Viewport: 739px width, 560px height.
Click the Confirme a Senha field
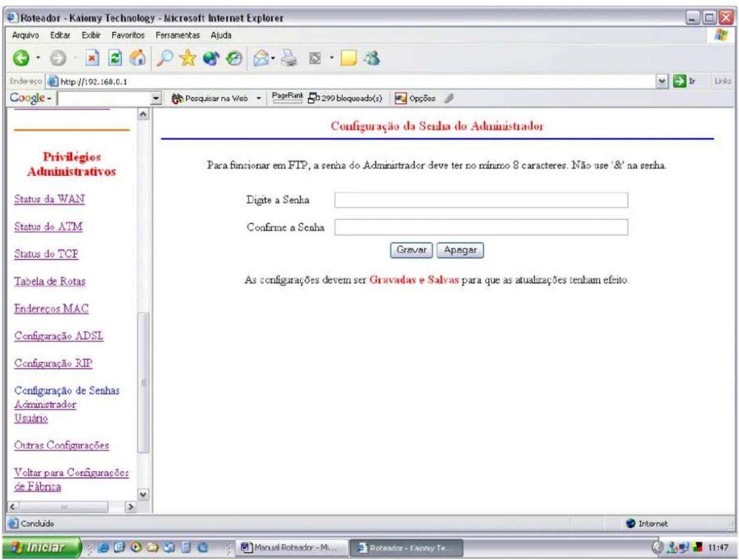tap(481, 227)
